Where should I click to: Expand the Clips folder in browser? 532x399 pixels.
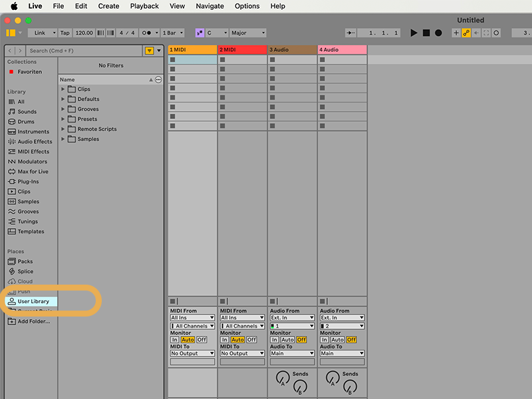click(x=63, y=89)
